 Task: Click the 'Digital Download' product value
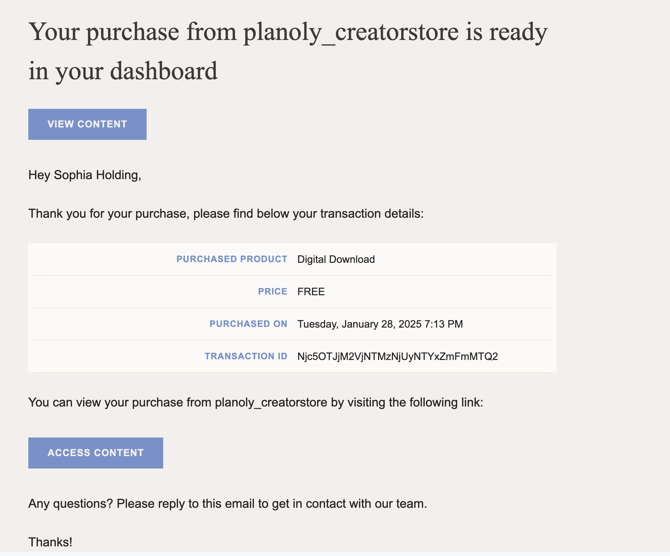[336, 259]
